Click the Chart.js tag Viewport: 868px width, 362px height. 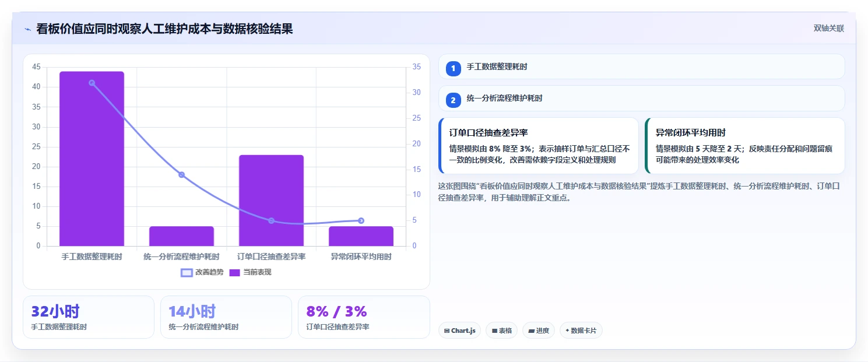click(459, 331)
